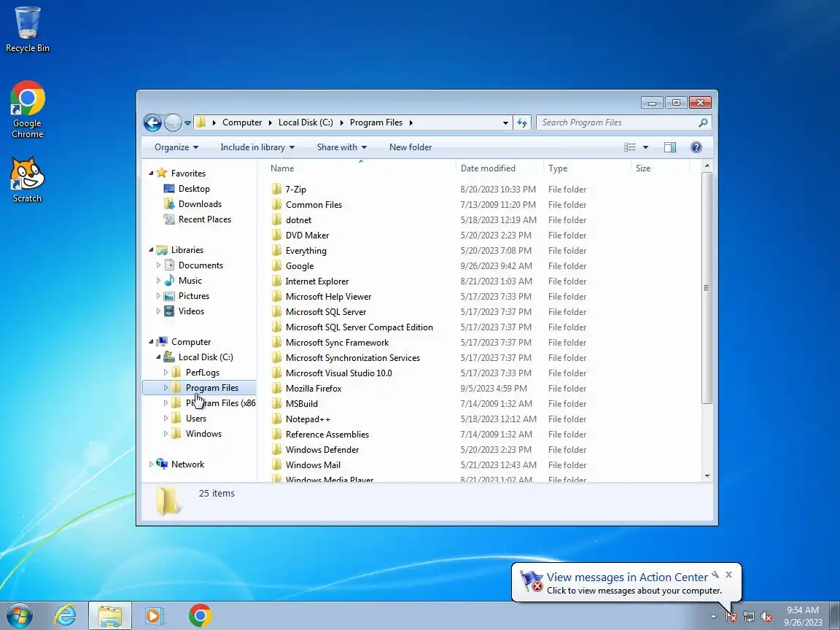
Task: Select the Google folder icon
Action: tap(276, 265)
